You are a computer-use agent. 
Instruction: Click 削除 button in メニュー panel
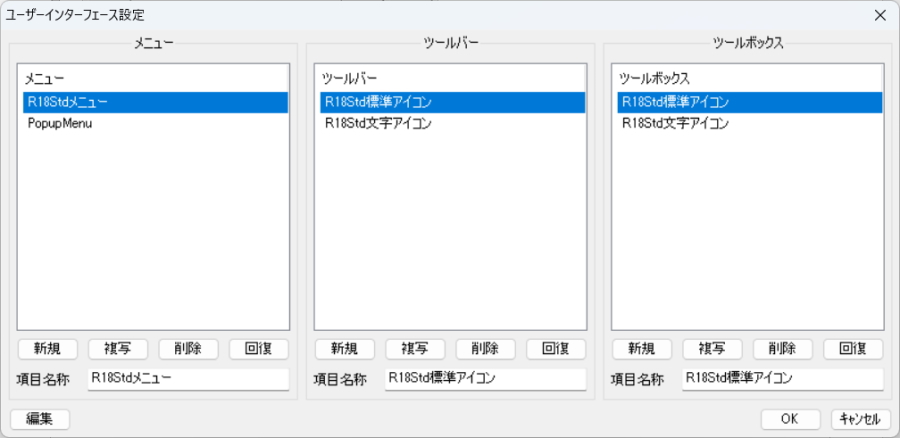[188, 349]
